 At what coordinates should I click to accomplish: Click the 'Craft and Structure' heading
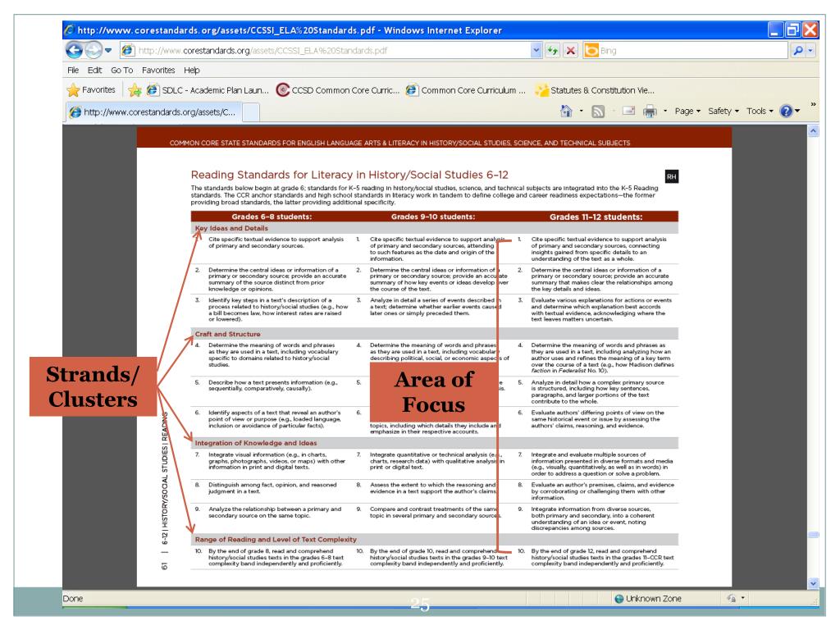pyautogui.click(x=228, y=334)
